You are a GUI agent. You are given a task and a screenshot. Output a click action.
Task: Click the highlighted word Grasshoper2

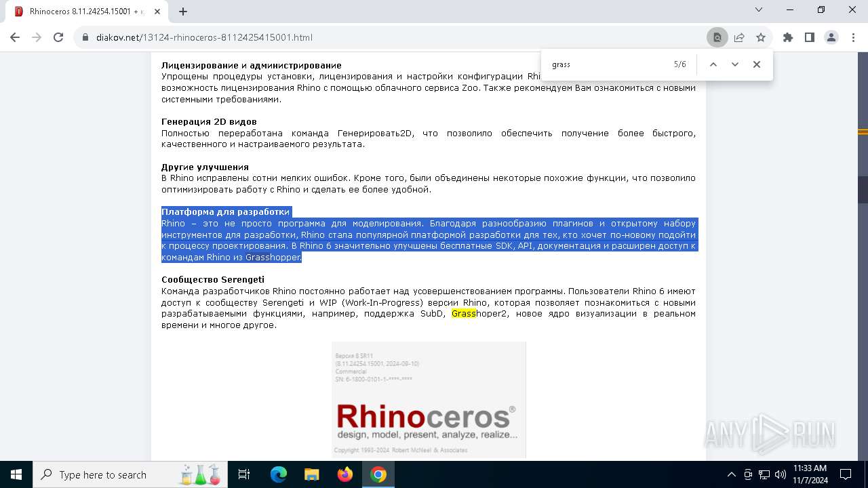click(x=479, y=314)
